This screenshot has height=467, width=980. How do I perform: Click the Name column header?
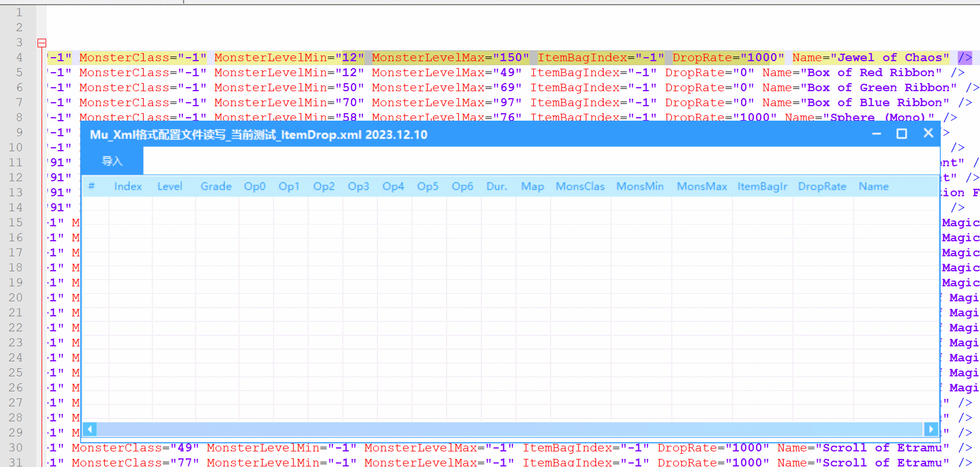coord(873,186)
